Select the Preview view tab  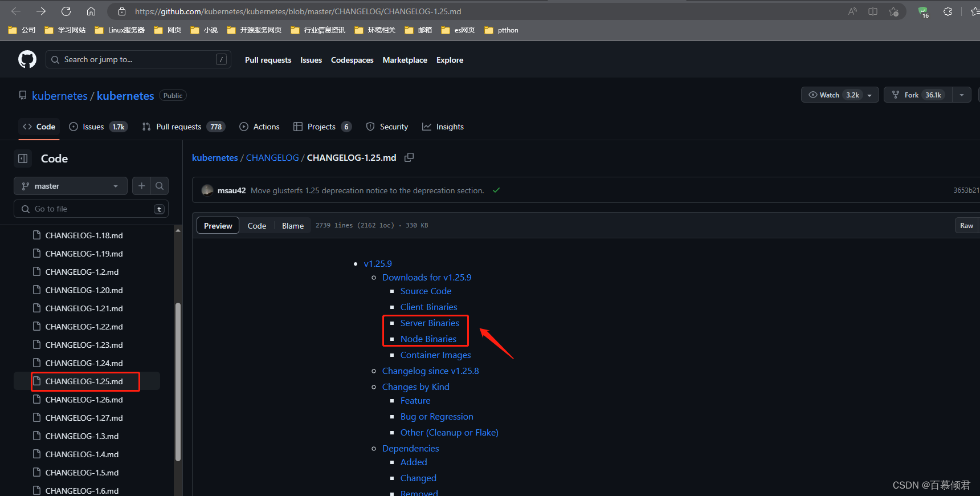(218, 226)
